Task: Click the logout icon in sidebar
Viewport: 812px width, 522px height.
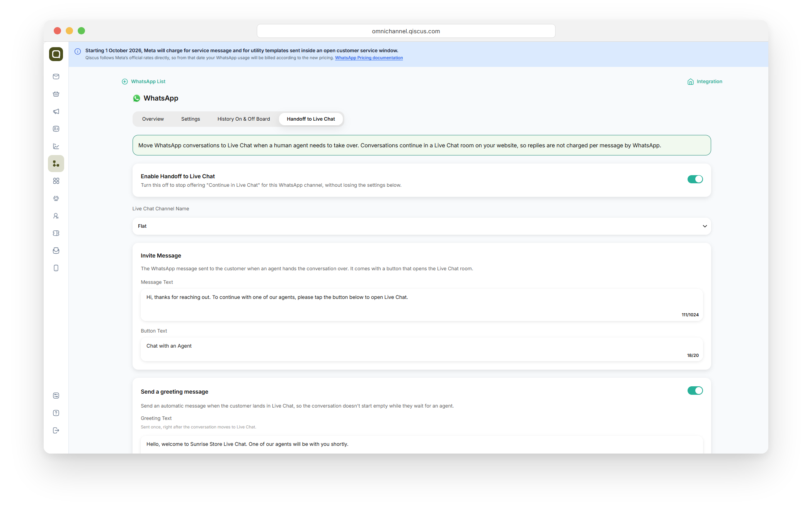Action: click(x=56, y=430)
